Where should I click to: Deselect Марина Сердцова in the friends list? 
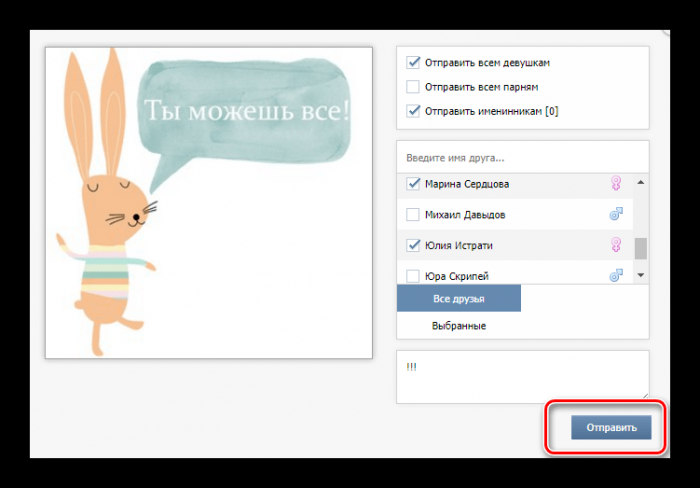click(x=413, y=184)
